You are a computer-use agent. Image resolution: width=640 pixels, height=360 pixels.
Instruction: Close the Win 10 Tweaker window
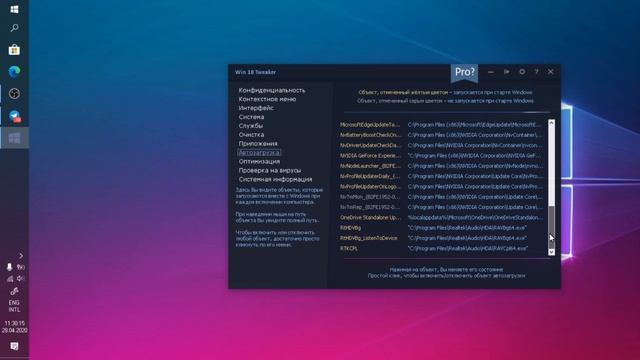[551, 72]
